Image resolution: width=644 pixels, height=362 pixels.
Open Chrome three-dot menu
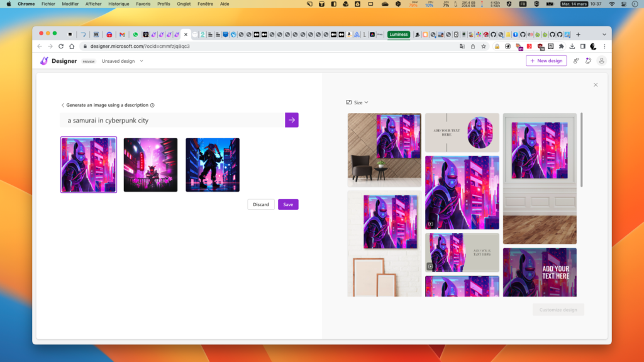(x=604, y=47)
